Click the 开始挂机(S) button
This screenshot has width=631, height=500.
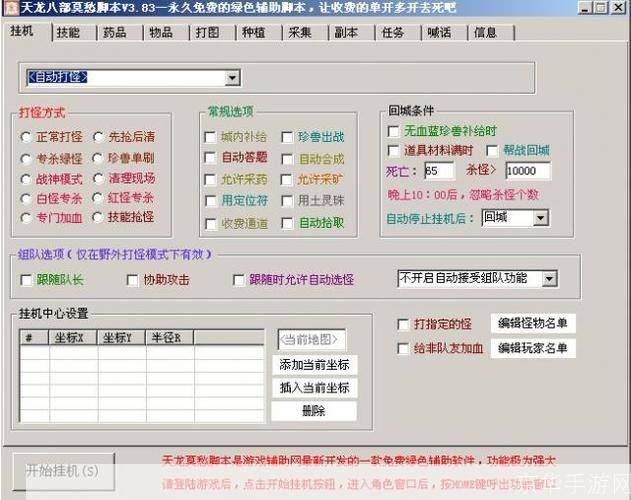tap(64, 471)
